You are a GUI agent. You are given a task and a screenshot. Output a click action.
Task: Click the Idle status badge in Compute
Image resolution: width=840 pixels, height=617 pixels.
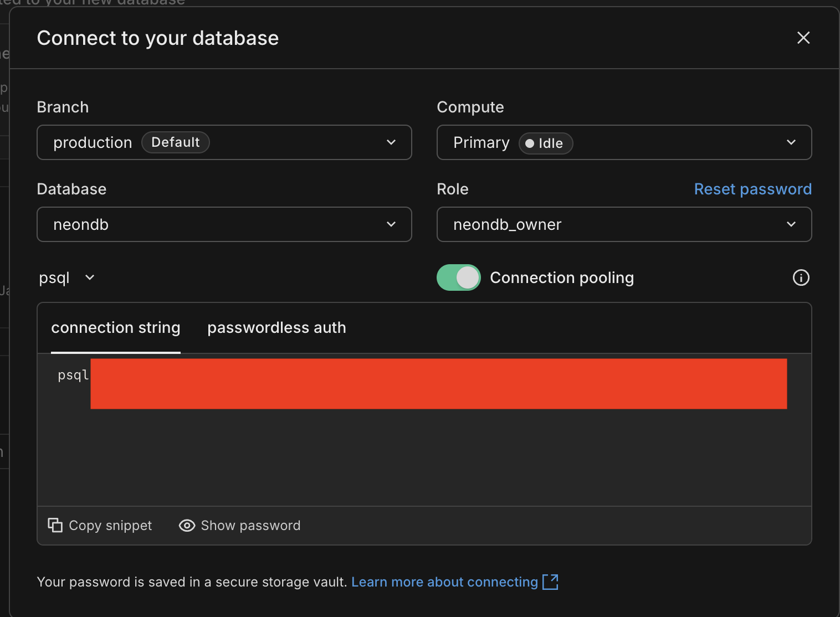545,143
